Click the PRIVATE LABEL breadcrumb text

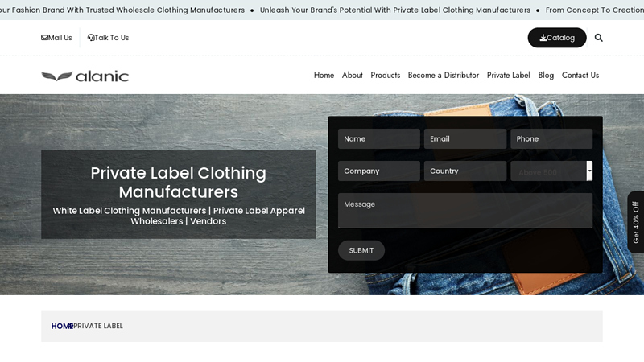[98, 326]
